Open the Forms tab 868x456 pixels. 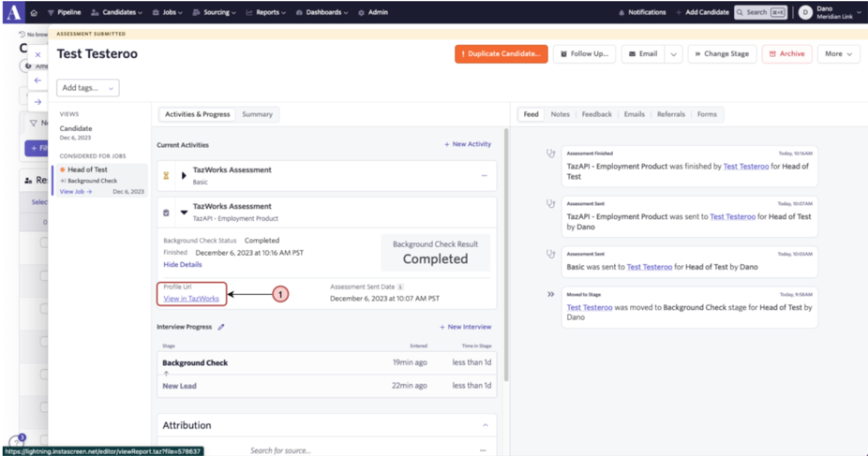tap(707, 114)
